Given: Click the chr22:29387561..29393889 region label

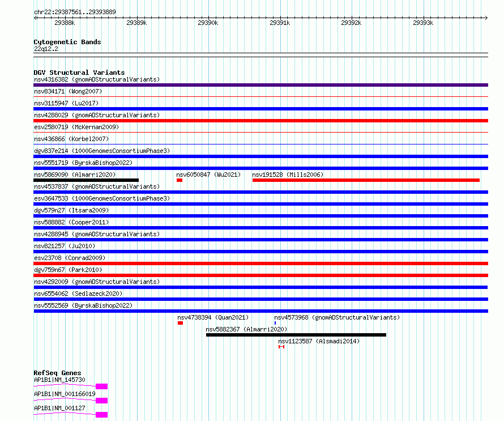Looking at the screenshot, I should click(x=75, y=12).
